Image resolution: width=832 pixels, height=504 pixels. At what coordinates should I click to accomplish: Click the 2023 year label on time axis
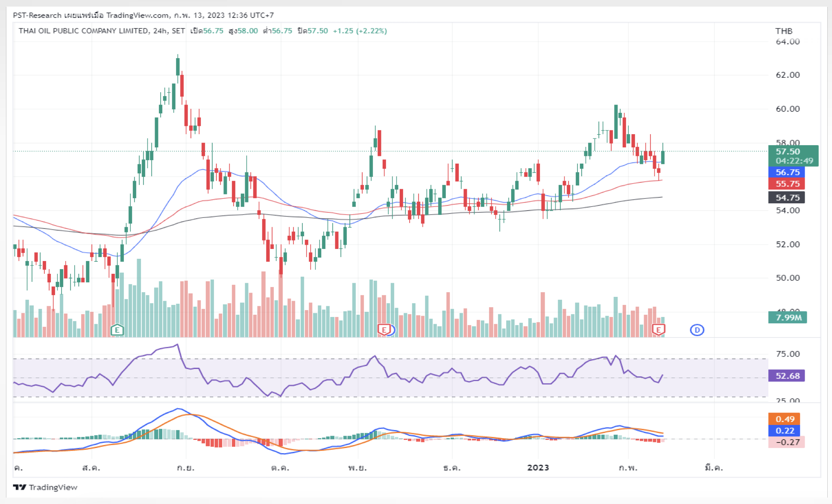coord(538,467)
